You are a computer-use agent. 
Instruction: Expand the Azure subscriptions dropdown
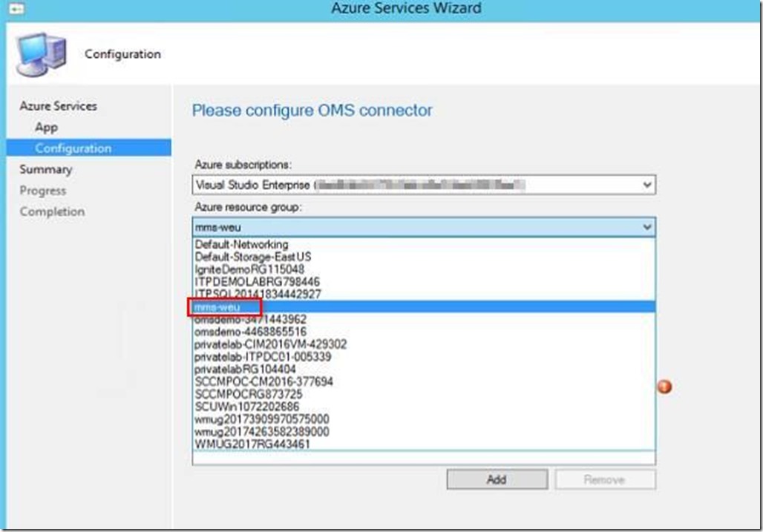(646, 185)
